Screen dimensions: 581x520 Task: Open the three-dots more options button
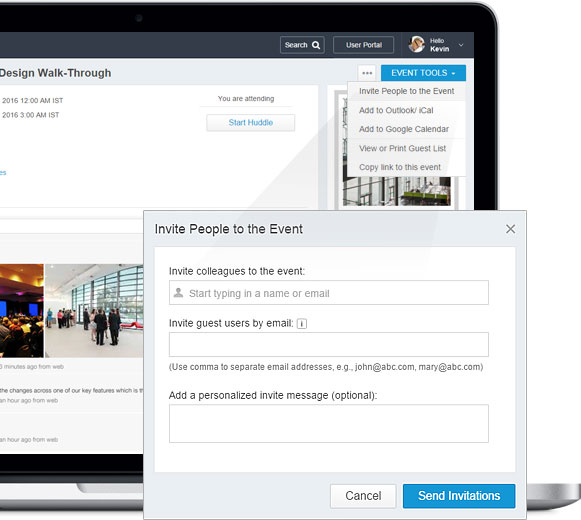(367, 73)
